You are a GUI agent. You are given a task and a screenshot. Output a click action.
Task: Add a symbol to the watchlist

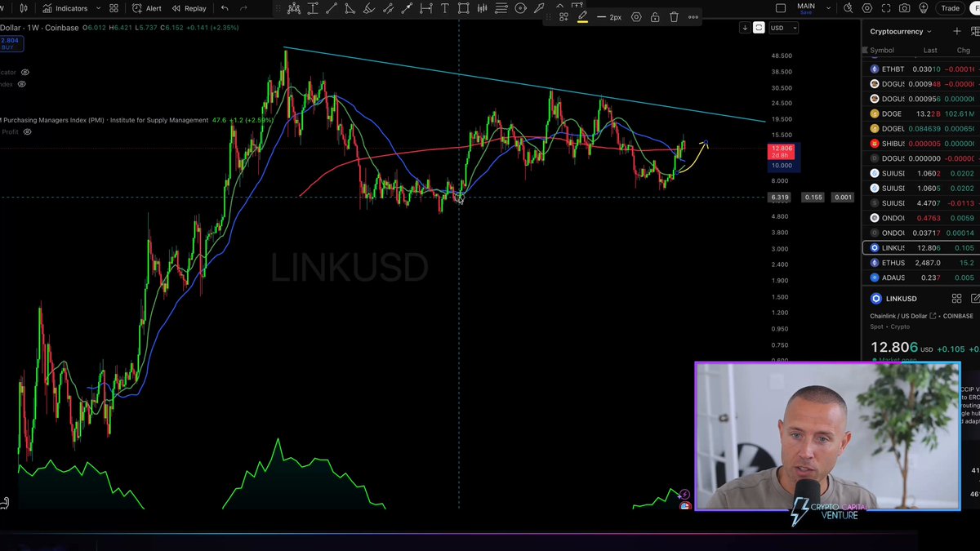click(x=956, y=31)
